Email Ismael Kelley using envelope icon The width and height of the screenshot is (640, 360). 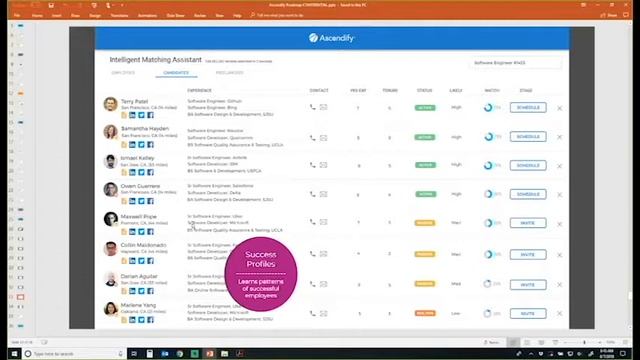(323, 165)
